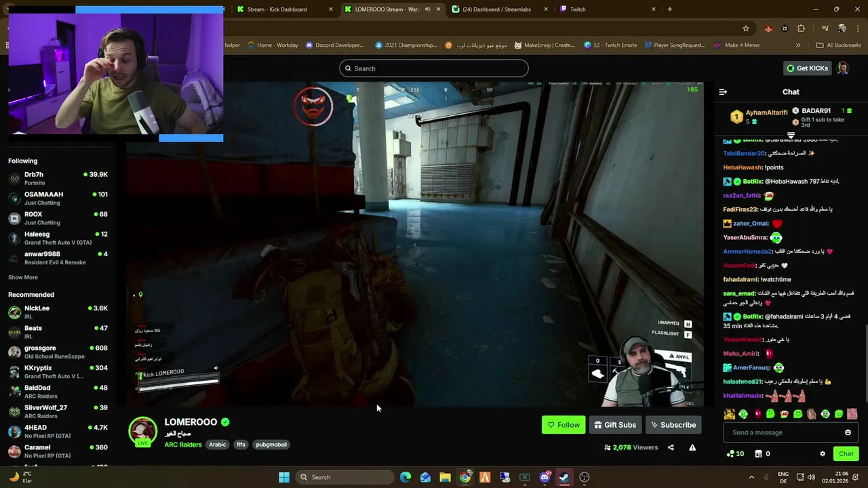868x488 pixels.
Task: Open 4HEAD in Recommended list
Action: coord(58,432)
